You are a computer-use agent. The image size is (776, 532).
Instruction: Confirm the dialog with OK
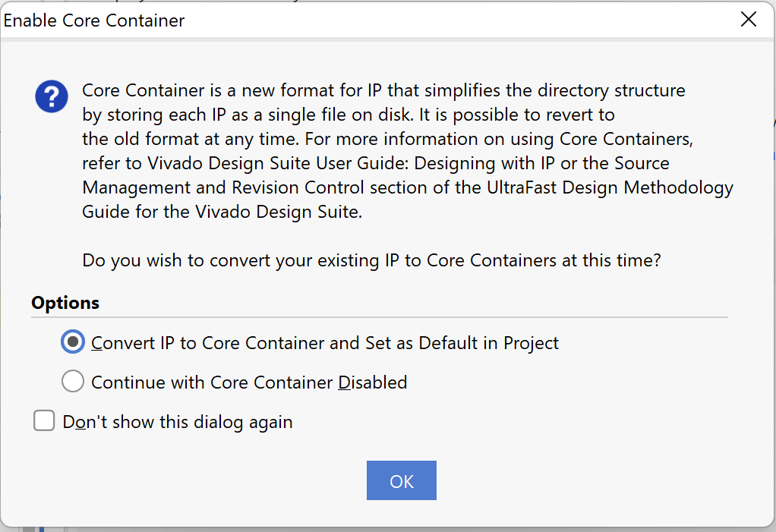coord(402,480)
